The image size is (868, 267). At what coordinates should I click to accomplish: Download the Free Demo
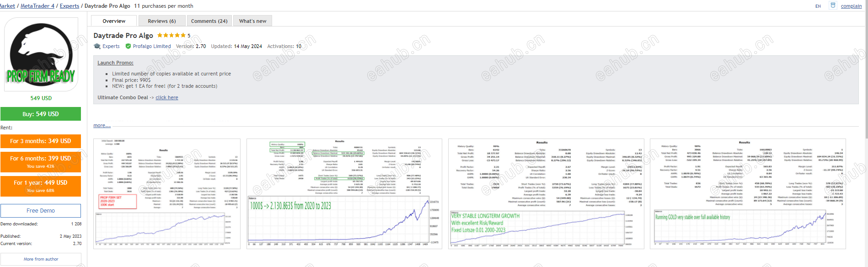41,211
